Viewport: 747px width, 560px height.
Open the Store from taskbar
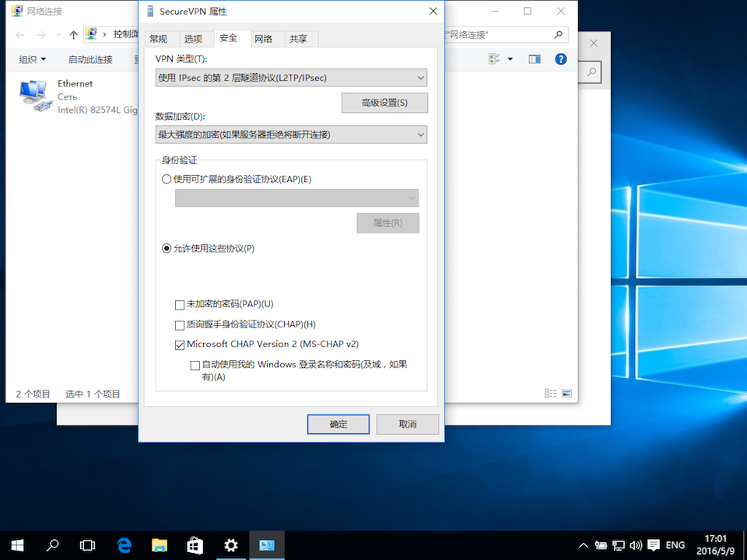195,545
